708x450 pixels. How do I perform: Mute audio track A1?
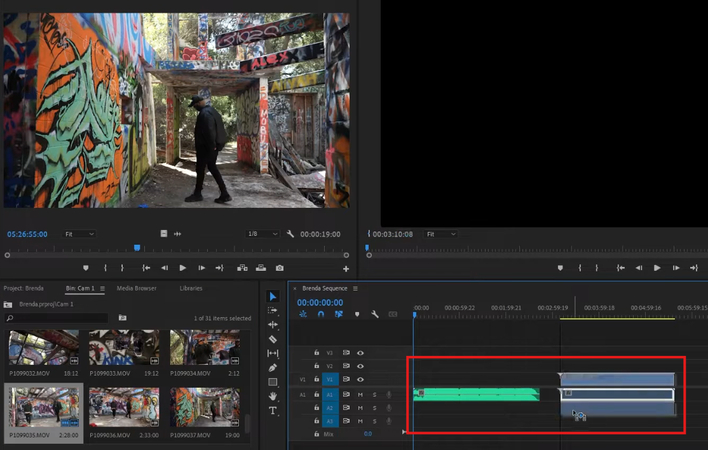point(360,394)
